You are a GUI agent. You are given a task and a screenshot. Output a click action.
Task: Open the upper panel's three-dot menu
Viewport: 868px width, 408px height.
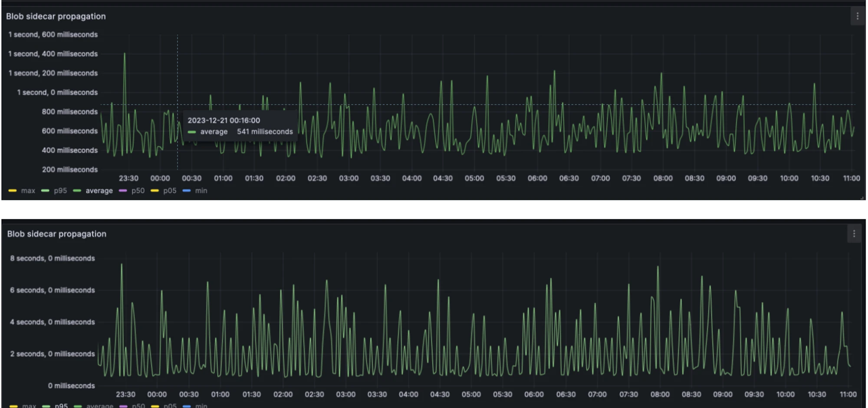point(857,16)
